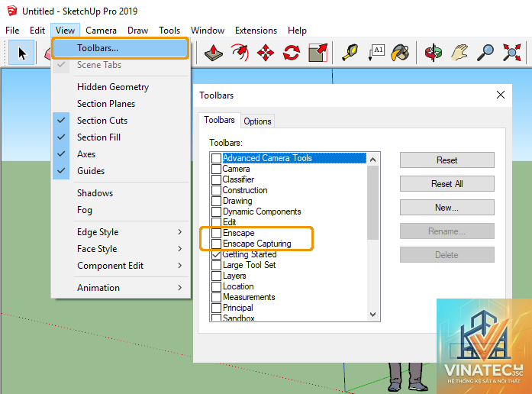The width and height of the screenshot is (532, 394).
Task: Tick the Dynamic Components checkbox
Action: click(x=216, y=212)
